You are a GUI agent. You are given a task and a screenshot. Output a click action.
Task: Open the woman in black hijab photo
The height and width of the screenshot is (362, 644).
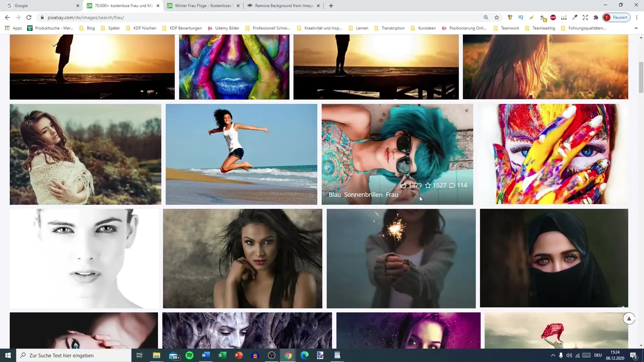554,258
